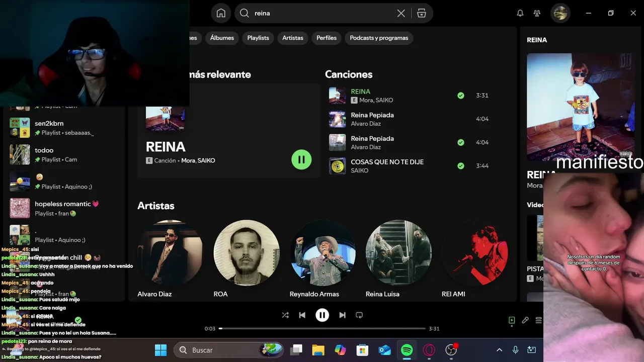Toggle the saved checkmark for the 4:04 liked Reina Pepiada
This screenshot has width=644, height=362.
tap(460, 142)
